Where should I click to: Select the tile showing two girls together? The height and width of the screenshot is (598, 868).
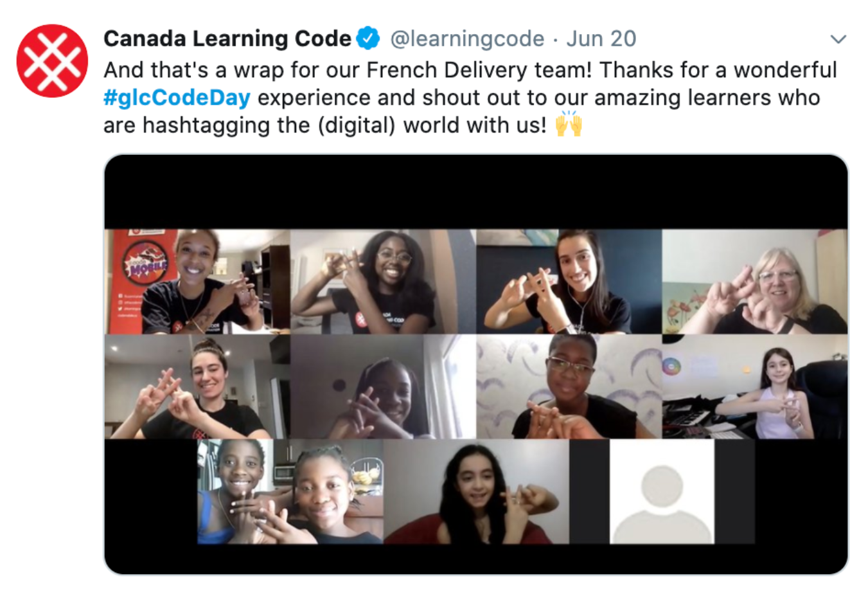pos(290,491)
